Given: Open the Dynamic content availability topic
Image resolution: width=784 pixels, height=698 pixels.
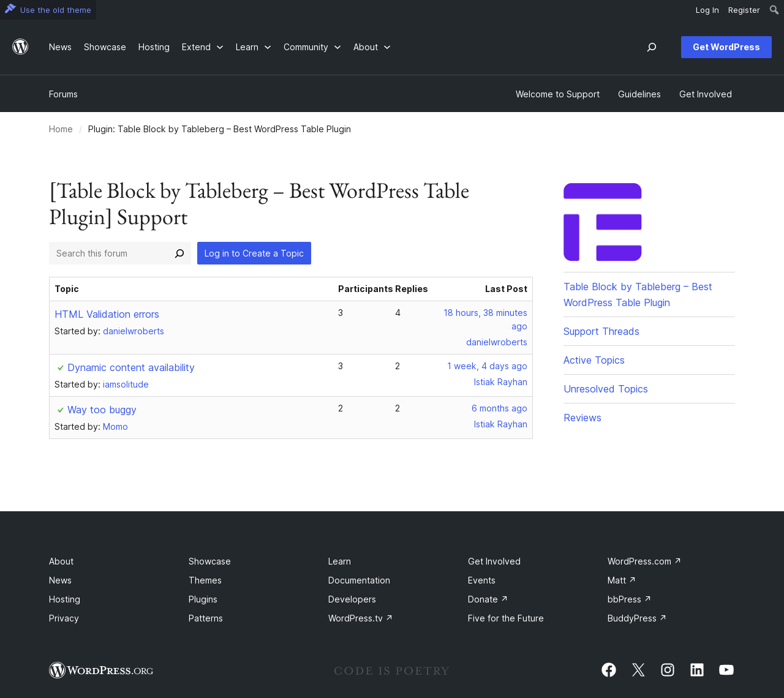Looking at the screenshot, I should pyautogui.click(x=131, y=367).
